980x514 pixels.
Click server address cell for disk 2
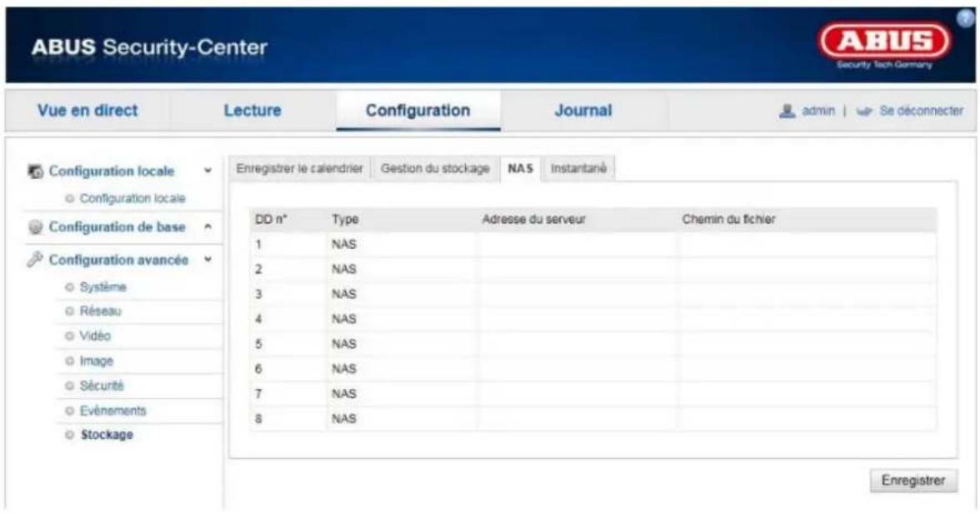click(x=577, y=269)
